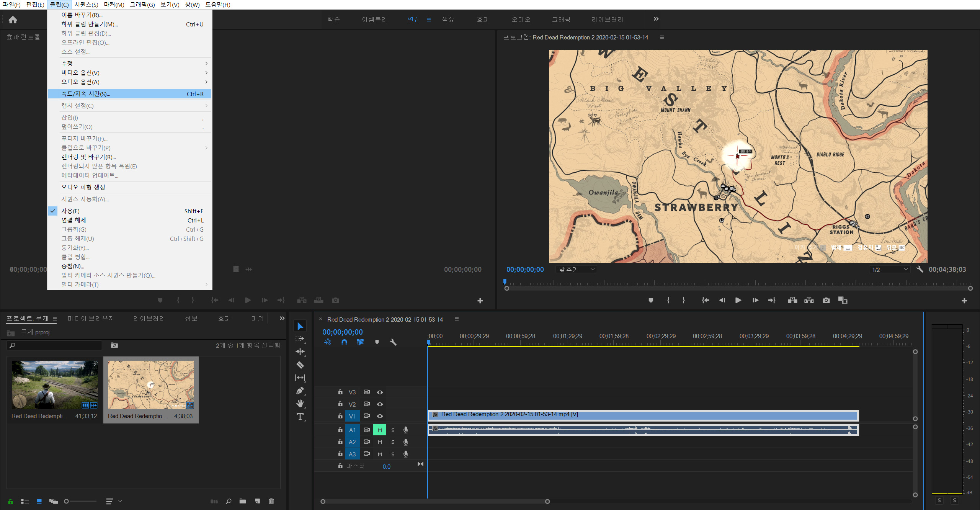Click 오디오 파형 생성 menu item

[83, 187]
